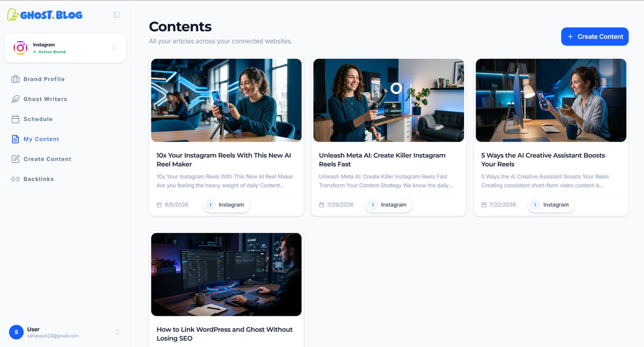Click the Create Content pencil icon
The image size is (644, 347).
[x=15, y=159]
